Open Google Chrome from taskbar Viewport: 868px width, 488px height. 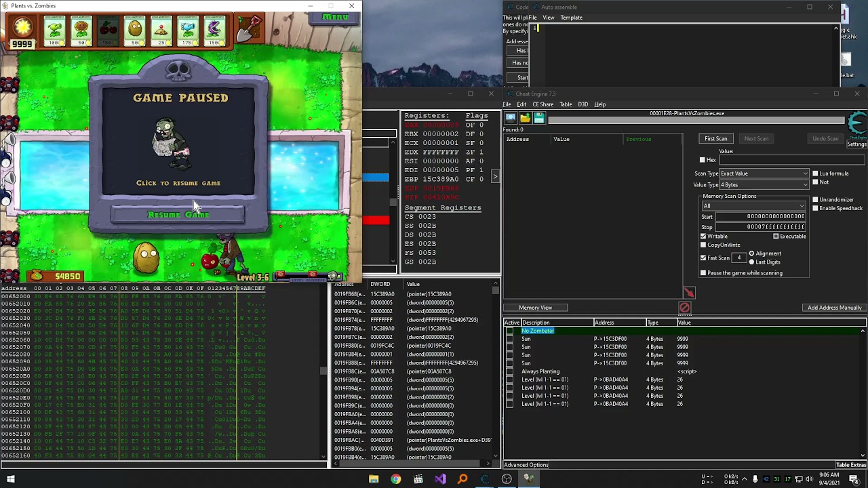tap(396, 479)
